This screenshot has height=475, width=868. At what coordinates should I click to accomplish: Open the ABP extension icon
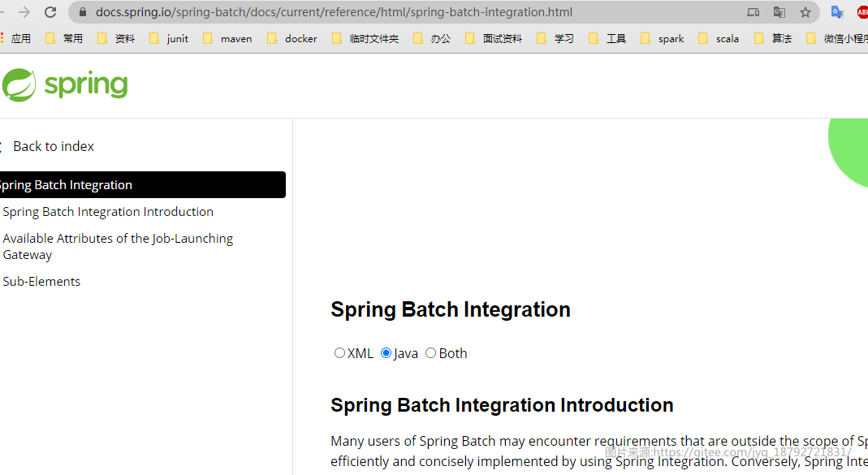[x=862, y=12]
